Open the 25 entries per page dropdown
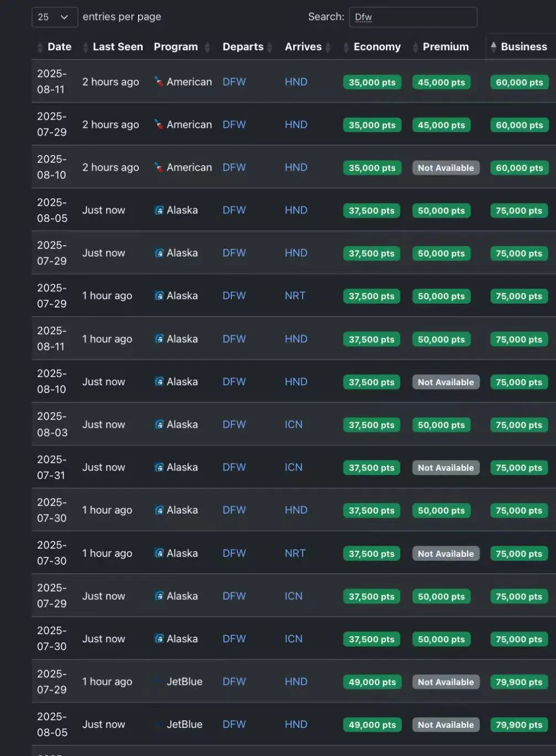 coord(55,17)
